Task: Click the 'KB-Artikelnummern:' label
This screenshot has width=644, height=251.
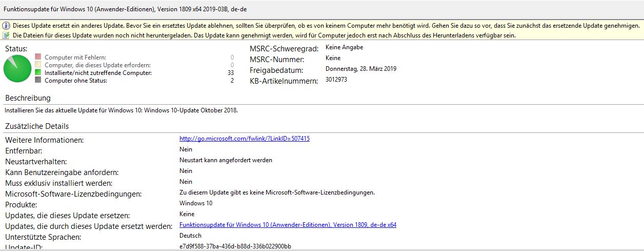Action: coord(284,81)
